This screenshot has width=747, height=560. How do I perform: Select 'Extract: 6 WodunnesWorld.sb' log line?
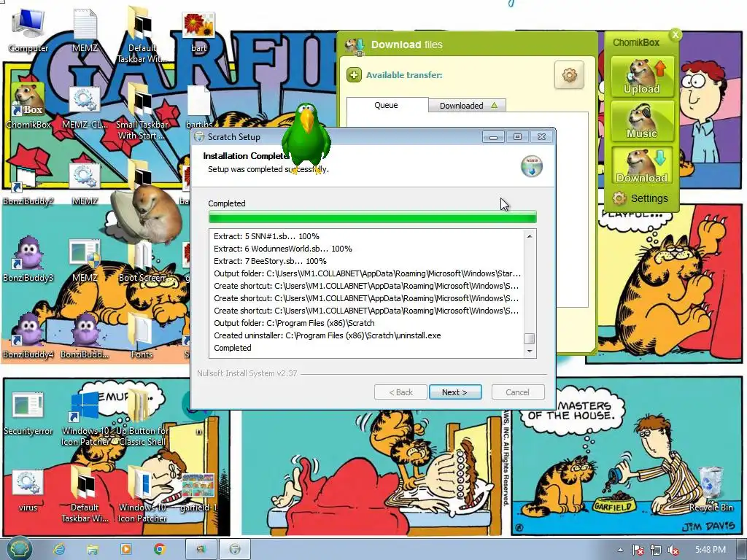tap(283, 249)
